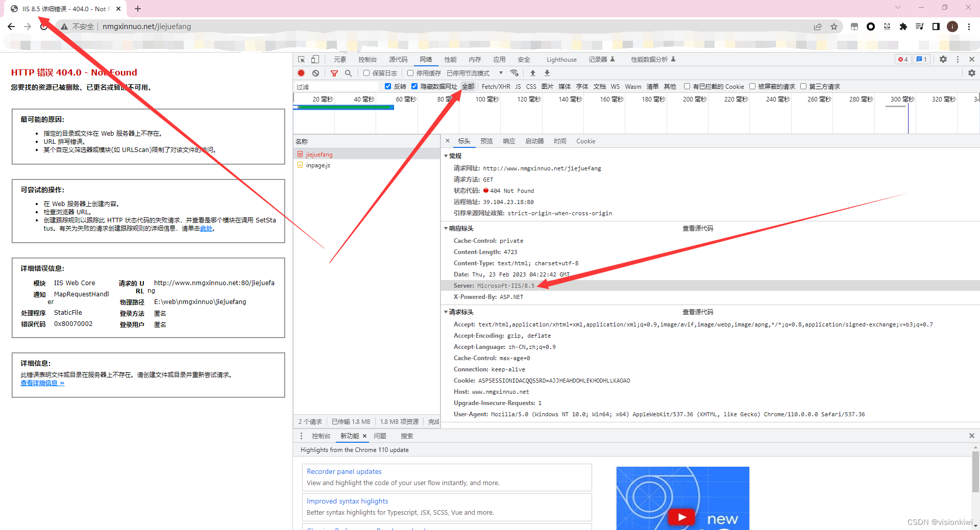Collapse the 响应标头 section
The height and width of the screenshot is (530, 980).
(x=446, y=228)
